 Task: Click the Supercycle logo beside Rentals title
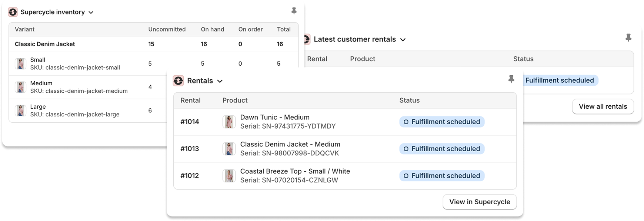click(178, 81)
